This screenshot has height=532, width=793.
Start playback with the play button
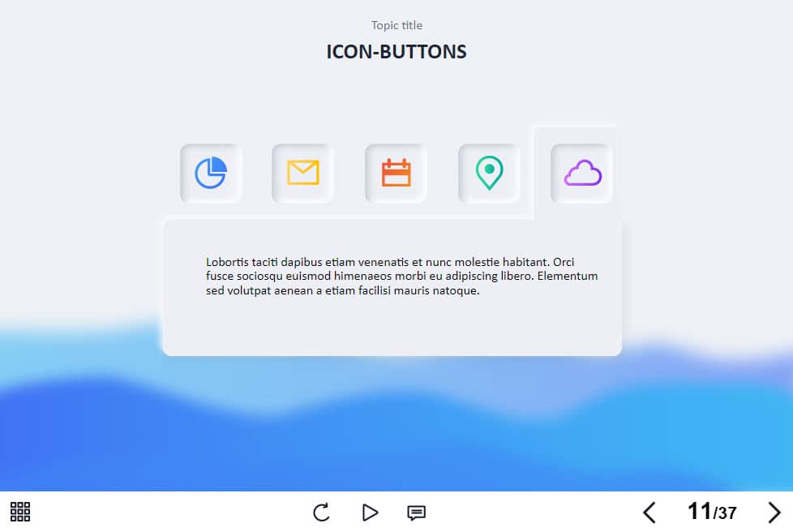(x=370, y=513)
